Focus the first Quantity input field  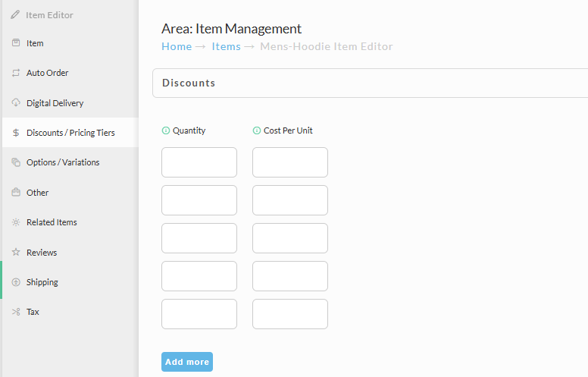[x=199, y=162]
